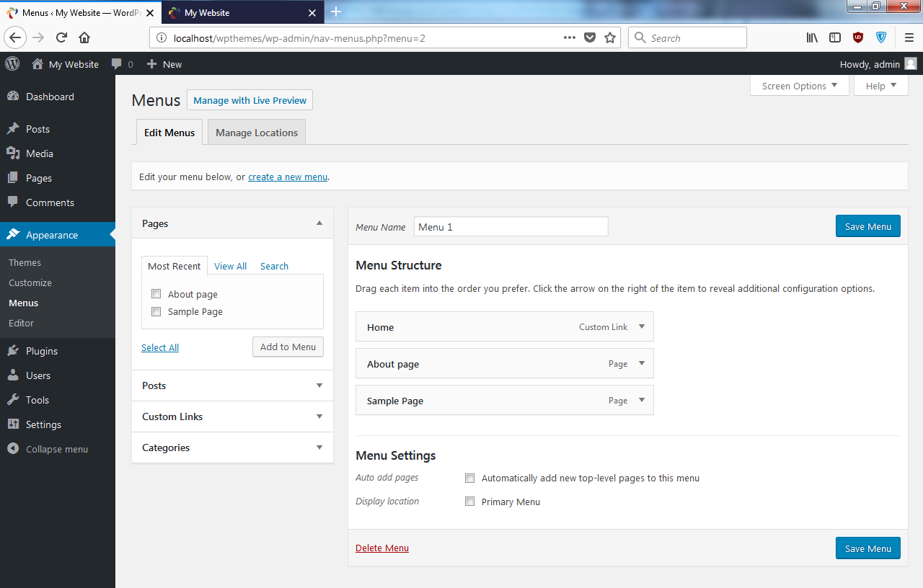Switch to the View All pages tab
Viewport: 923px width, 588px height.
[230, 266]
